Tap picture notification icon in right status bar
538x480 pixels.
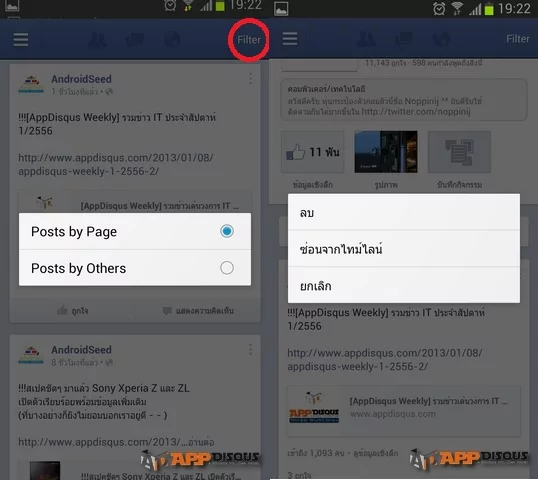pos(281,9)
